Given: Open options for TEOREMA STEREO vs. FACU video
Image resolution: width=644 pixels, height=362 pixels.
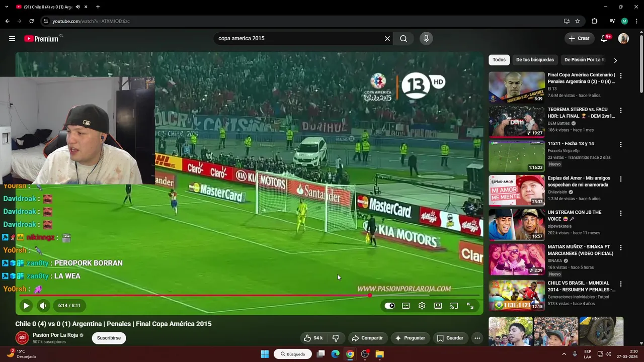Looking at the screenshot, I should click(621, 110).
